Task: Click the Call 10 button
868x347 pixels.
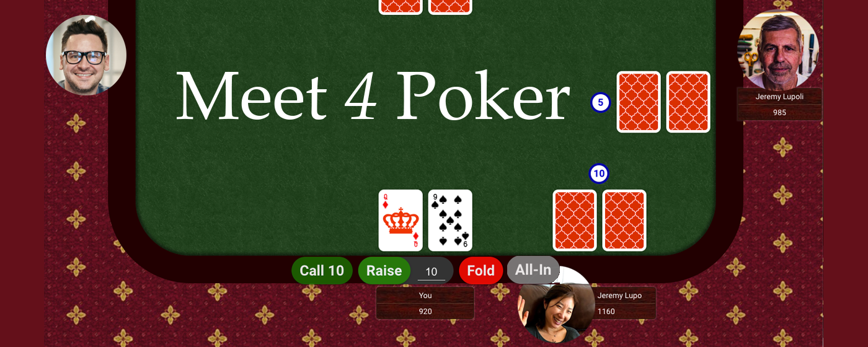Action: click(322, 271)
